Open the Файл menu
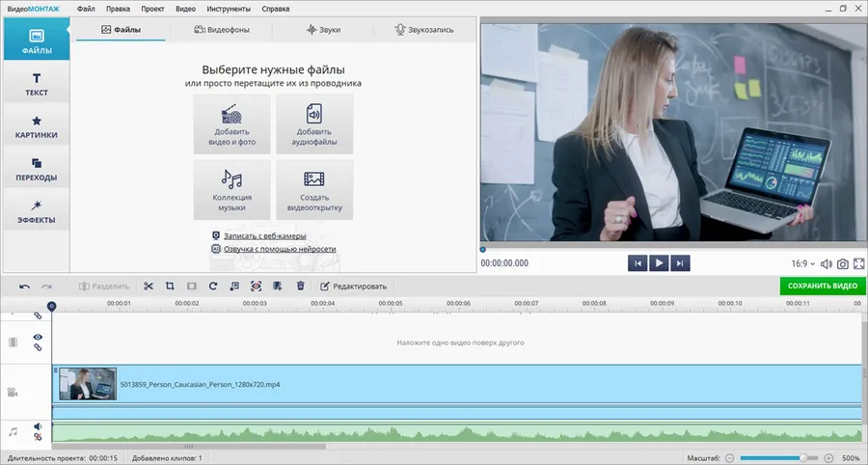This screenshot has height=465, width=868. [x=86, y=9]
